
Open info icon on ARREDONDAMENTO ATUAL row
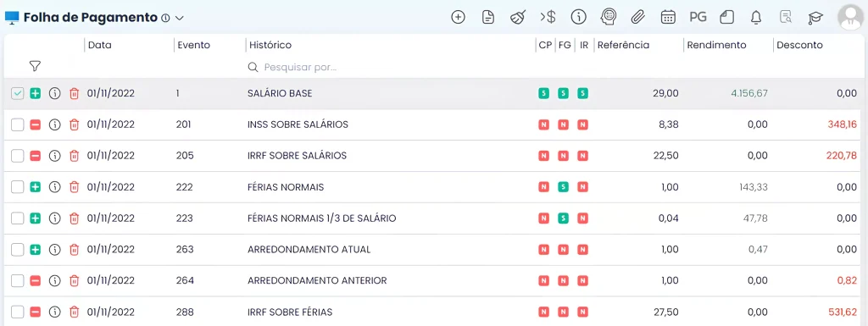tap(54, 250)
